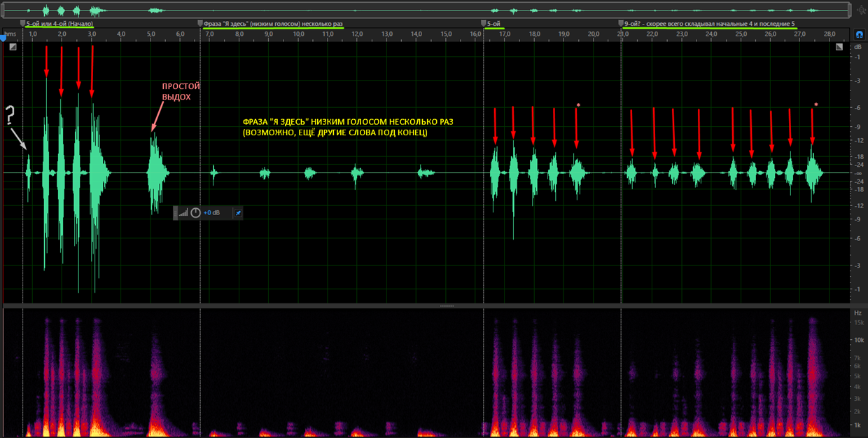Toggle the blue snapping magnet icon
This screenshot has height=438, width=868.
pyautogui.click(x=860, y=34)
